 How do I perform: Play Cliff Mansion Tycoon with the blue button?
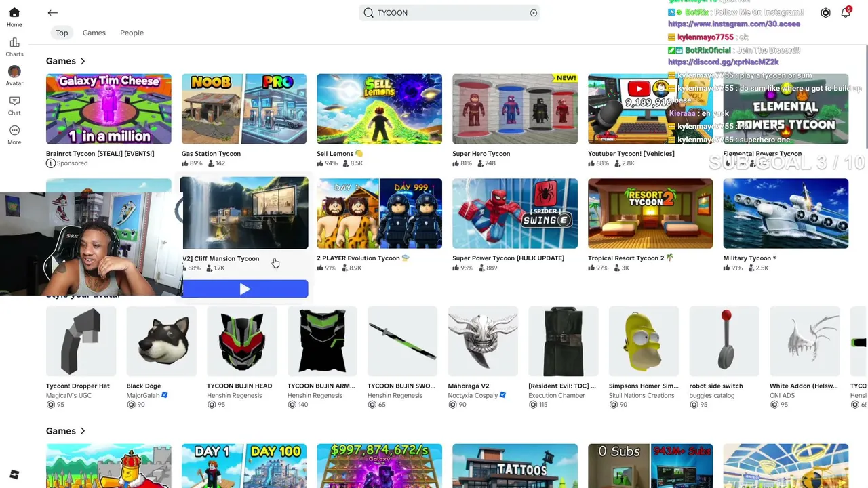(245, 289)
